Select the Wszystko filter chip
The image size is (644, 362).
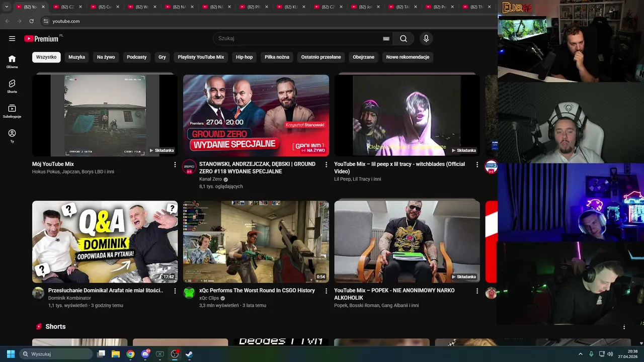tap(46, 57)
